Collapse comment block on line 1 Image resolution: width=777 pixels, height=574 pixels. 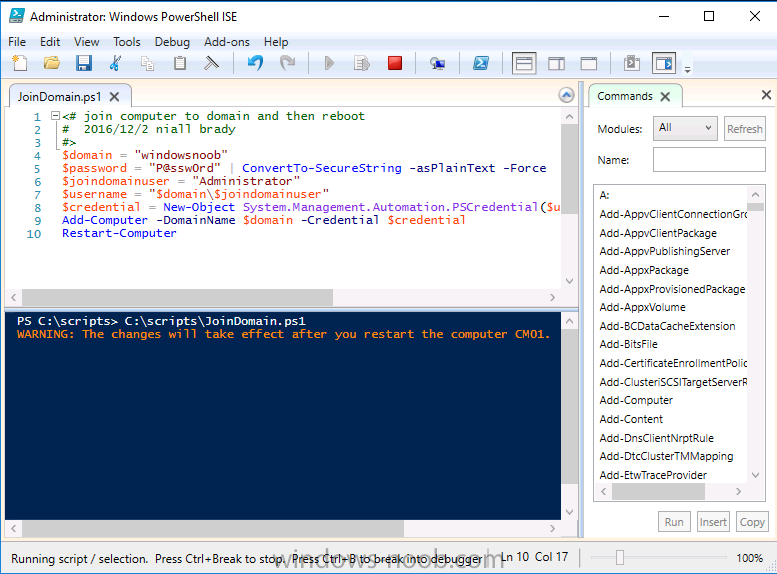click(56, 116)
